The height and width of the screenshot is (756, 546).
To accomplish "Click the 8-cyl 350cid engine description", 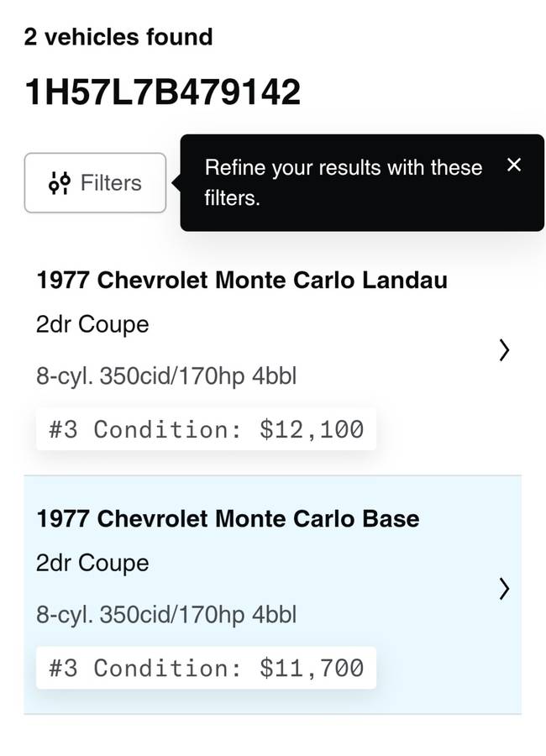I will point(165,375).
